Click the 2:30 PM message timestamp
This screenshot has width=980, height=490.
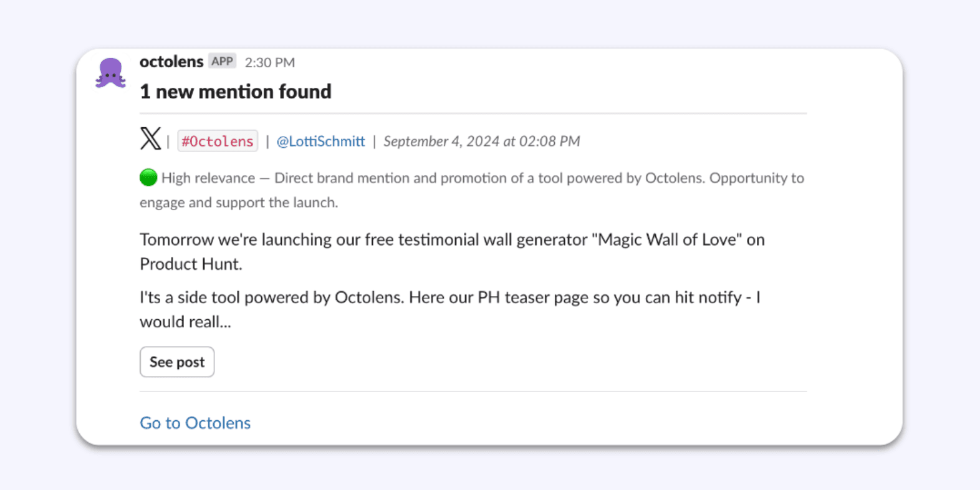pos(270,62)
